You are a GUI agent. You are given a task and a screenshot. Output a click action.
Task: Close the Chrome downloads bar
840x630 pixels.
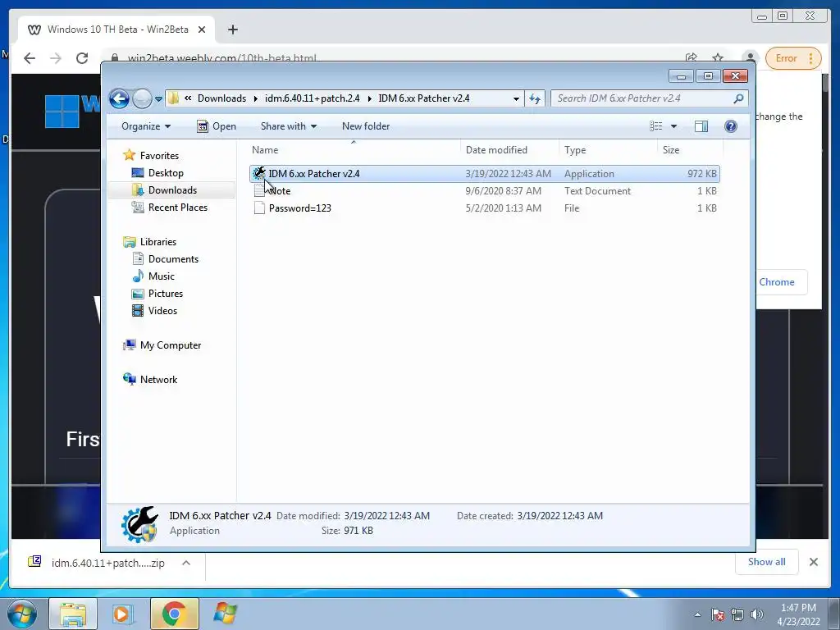pyautogui.click(x=813, y=562)
